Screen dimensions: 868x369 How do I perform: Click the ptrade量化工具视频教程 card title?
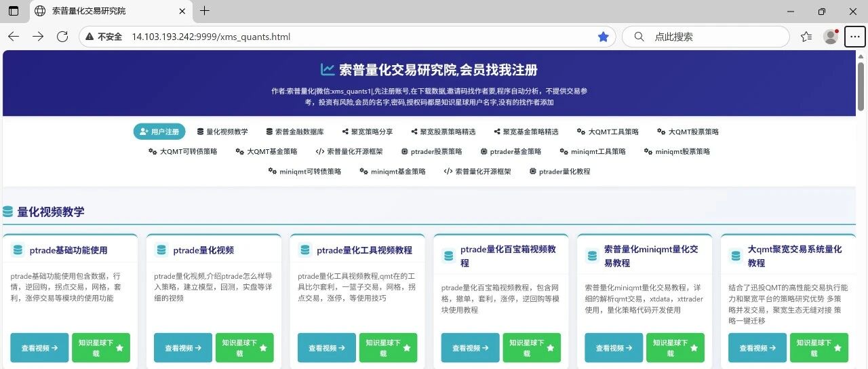click(364, 250)
